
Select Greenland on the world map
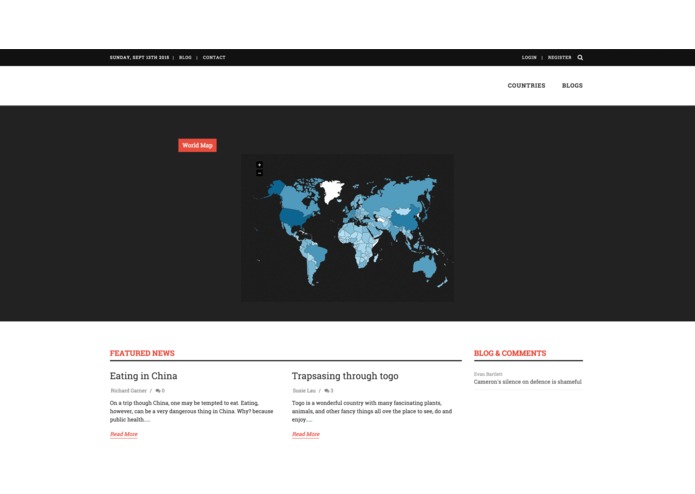coord(332,189)
